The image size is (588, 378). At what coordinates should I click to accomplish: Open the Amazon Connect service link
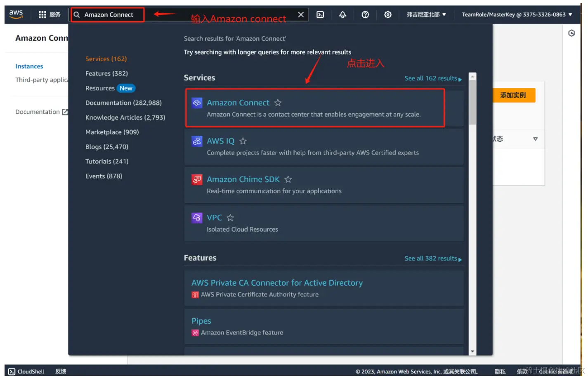tap(238, 103)
